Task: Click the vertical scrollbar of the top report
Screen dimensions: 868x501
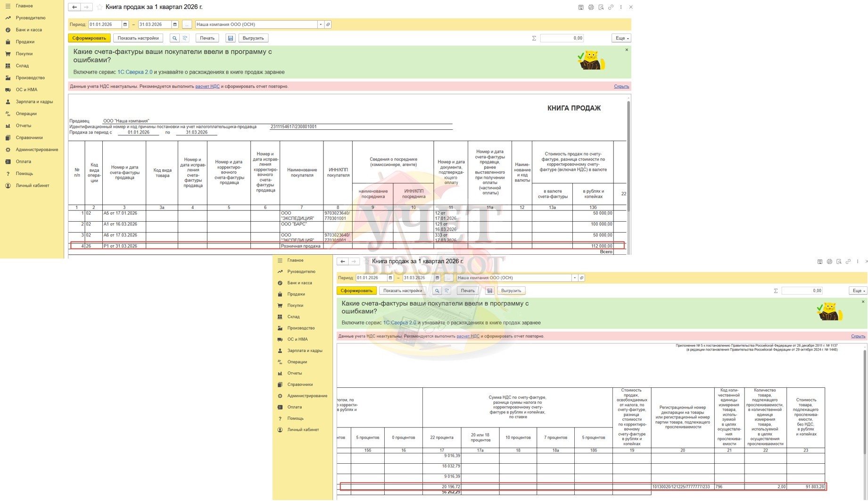Action: pos(628,156)
